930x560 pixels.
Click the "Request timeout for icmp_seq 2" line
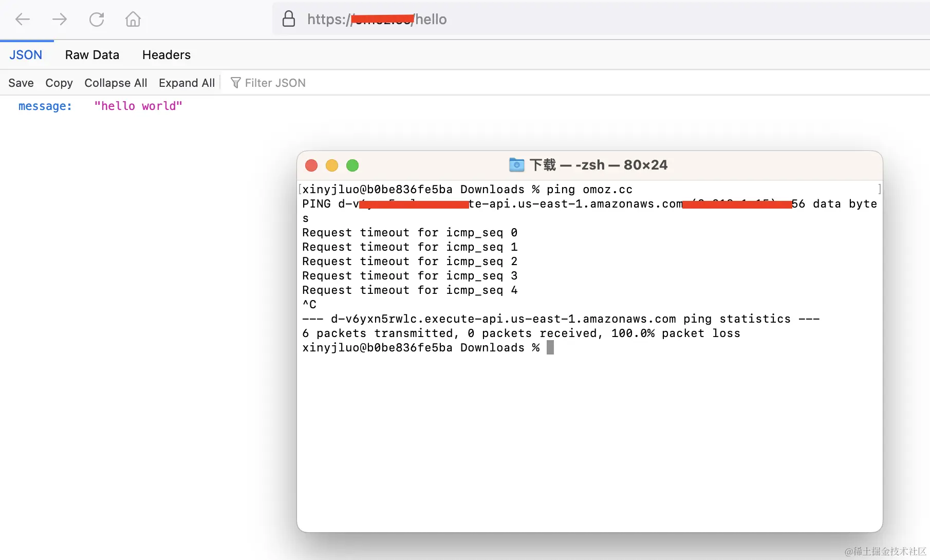(410, 262)
